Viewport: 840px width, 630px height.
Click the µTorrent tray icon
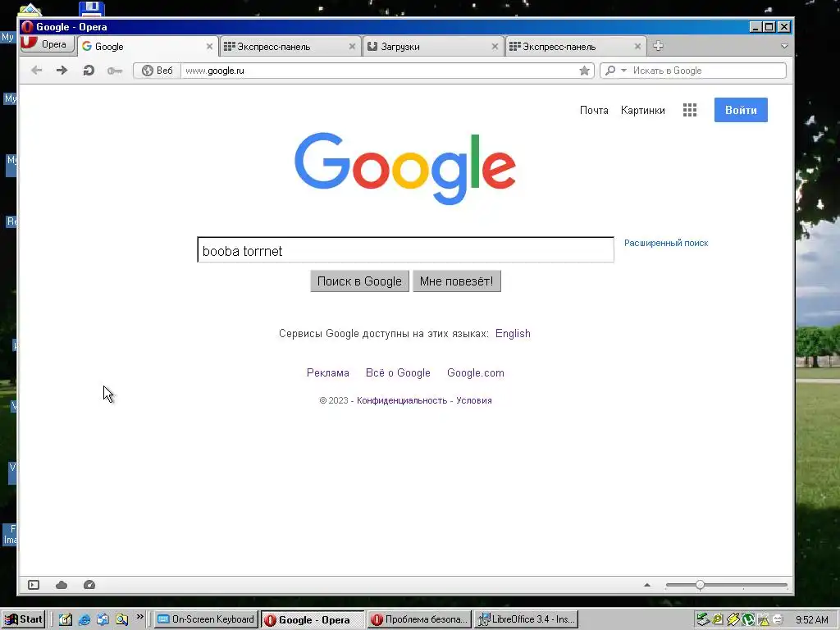coord(748,620)
